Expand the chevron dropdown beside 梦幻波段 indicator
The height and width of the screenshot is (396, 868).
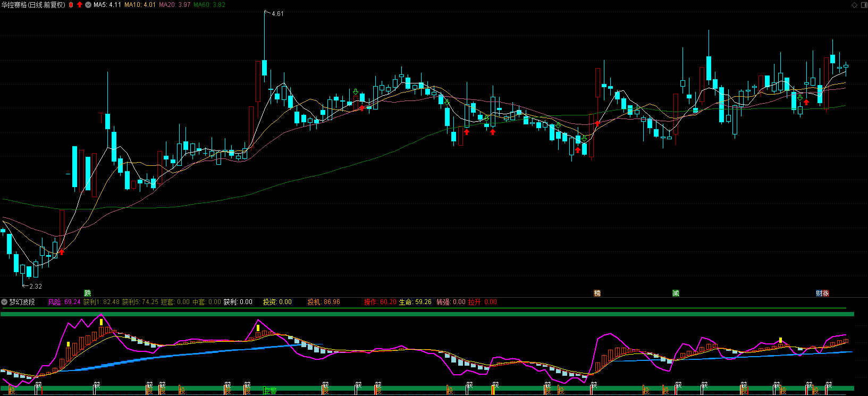tap(4, 302)
